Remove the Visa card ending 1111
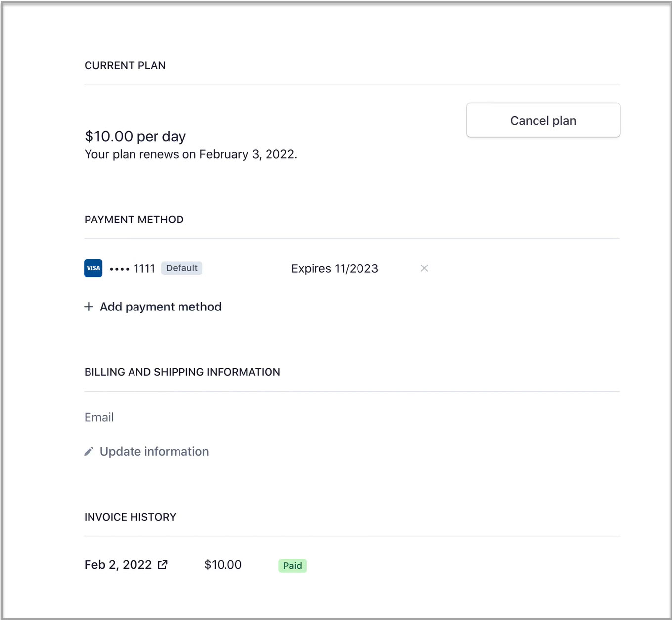Screen dimensions: 672x620 tap(424, 268)
